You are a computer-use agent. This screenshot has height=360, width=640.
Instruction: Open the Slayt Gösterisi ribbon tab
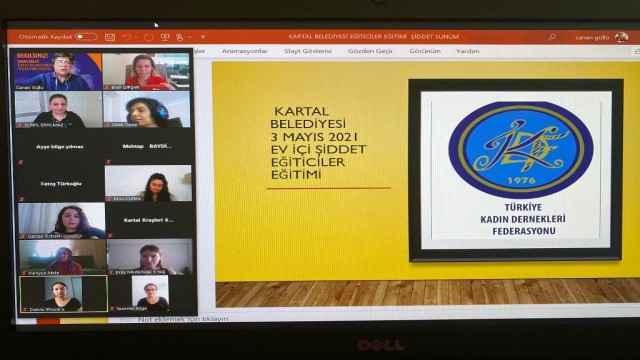(x=308, y=51)
